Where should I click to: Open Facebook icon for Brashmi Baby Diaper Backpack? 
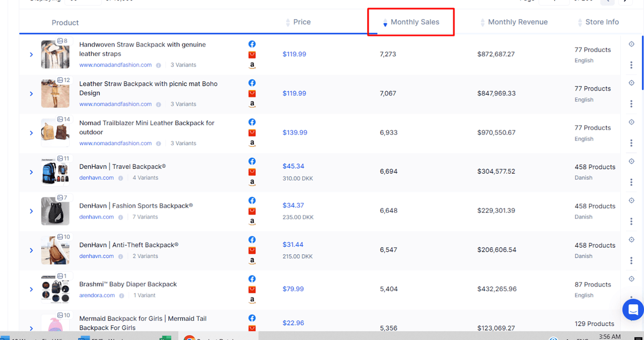tap(252, 279)
